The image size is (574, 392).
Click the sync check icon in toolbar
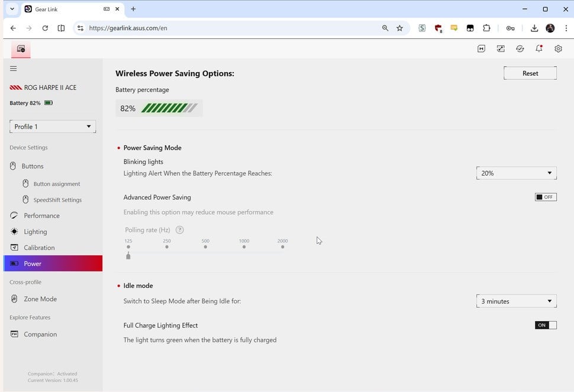[x=520, y=48]
